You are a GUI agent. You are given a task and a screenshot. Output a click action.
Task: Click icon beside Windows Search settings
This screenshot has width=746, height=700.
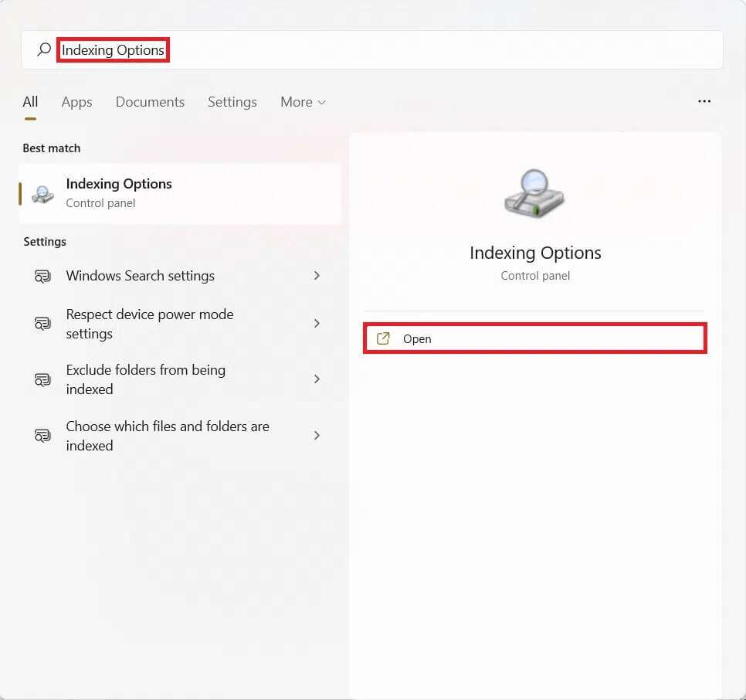[x=42, y=276]
